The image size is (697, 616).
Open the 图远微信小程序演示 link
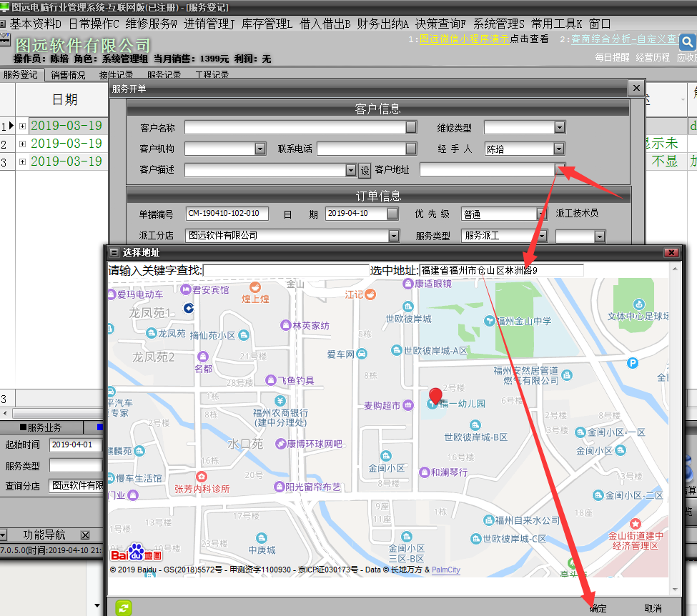click(x=464, y=39)
